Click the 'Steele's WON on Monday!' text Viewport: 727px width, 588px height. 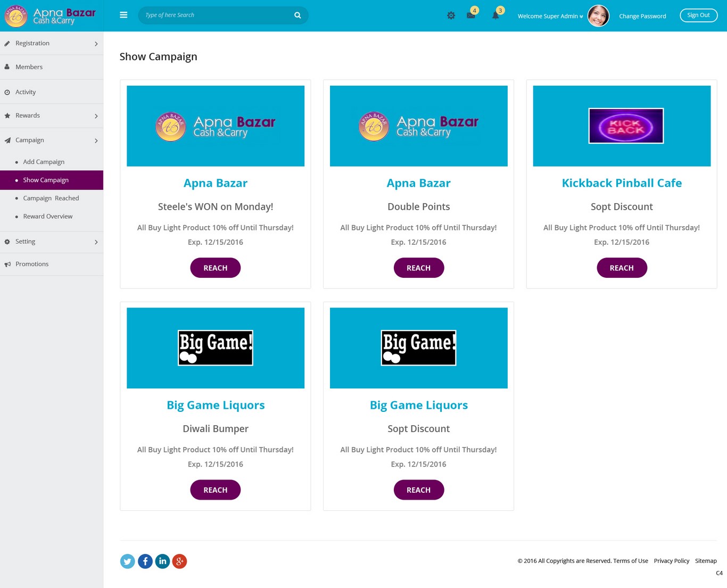216,207
